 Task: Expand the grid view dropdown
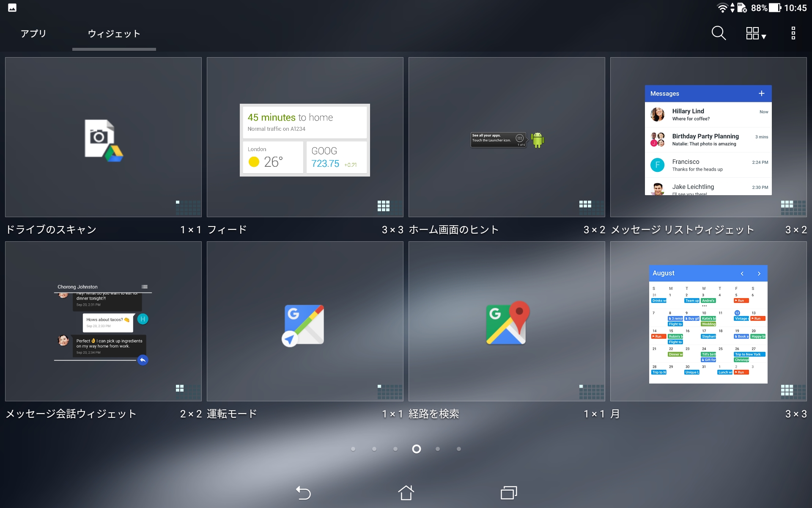756,33
